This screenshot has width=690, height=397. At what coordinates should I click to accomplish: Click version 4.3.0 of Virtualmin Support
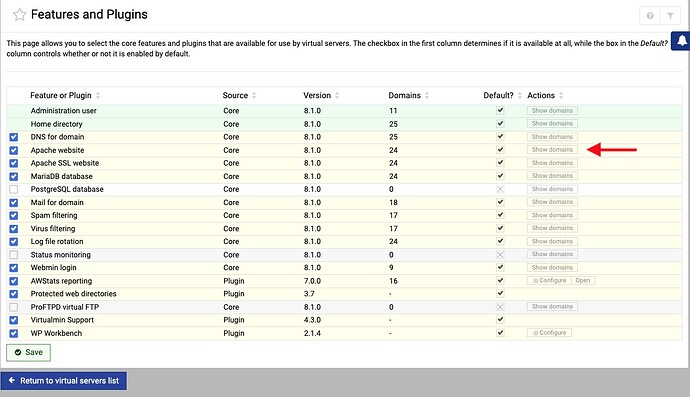pyautogui.click(x=312, y=320)
